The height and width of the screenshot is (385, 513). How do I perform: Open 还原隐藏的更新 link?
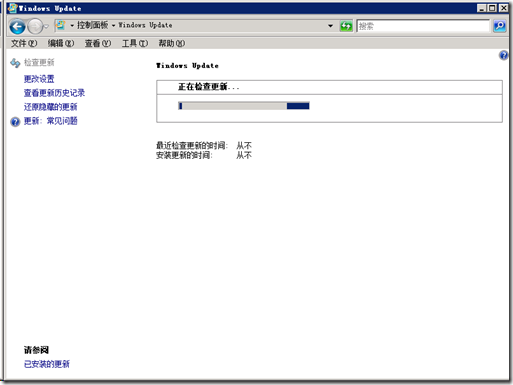tap(50, 107)
